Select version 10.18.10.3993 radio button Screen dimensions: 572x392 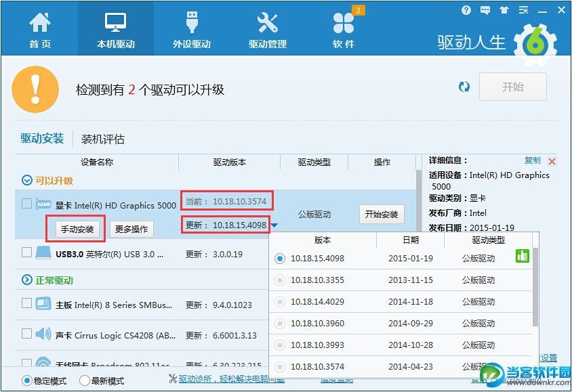click(x=280, y=345)
